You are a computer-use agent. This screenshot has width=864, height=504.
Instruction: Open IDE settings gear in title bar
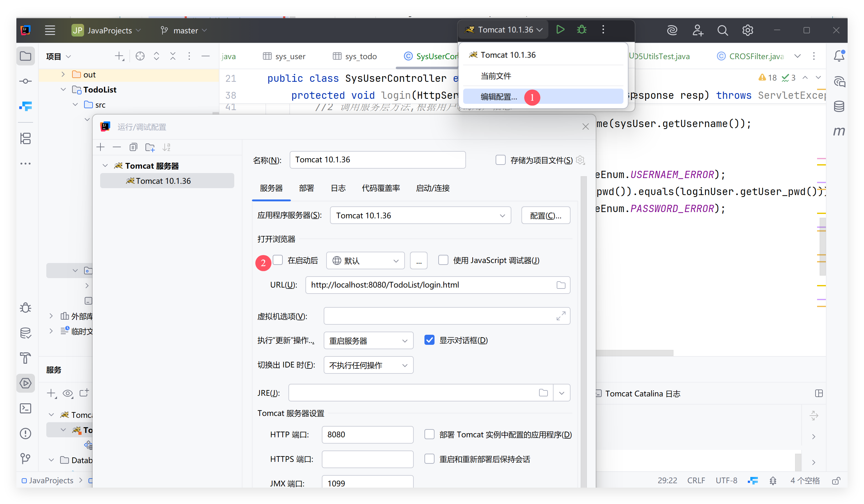coord(748,30)
